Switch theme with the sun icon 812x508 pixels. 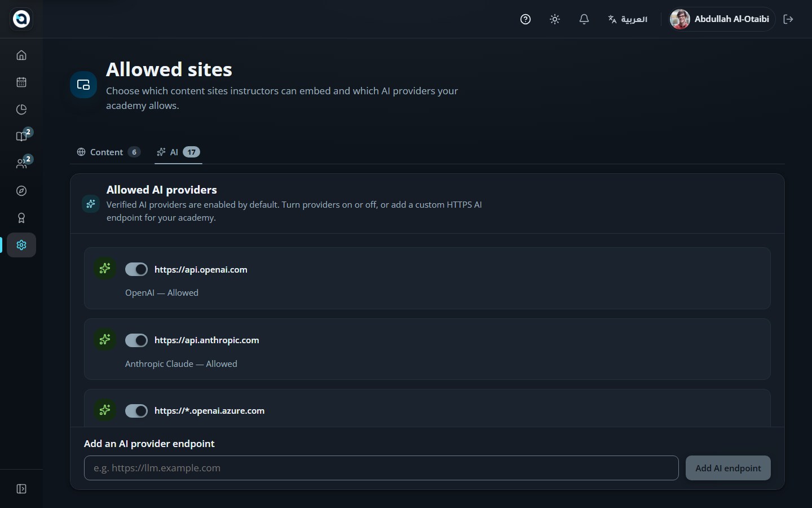pos(555,19)
